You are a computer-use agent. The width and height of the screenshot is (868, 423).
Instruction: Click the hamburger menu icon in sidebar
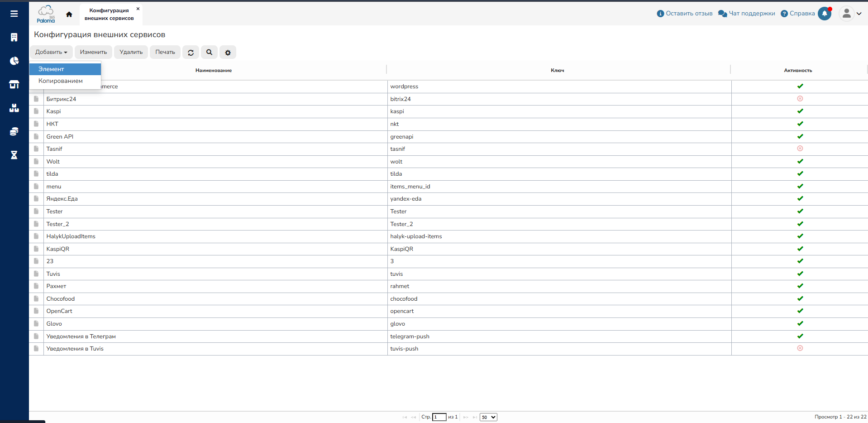point(14,14)
